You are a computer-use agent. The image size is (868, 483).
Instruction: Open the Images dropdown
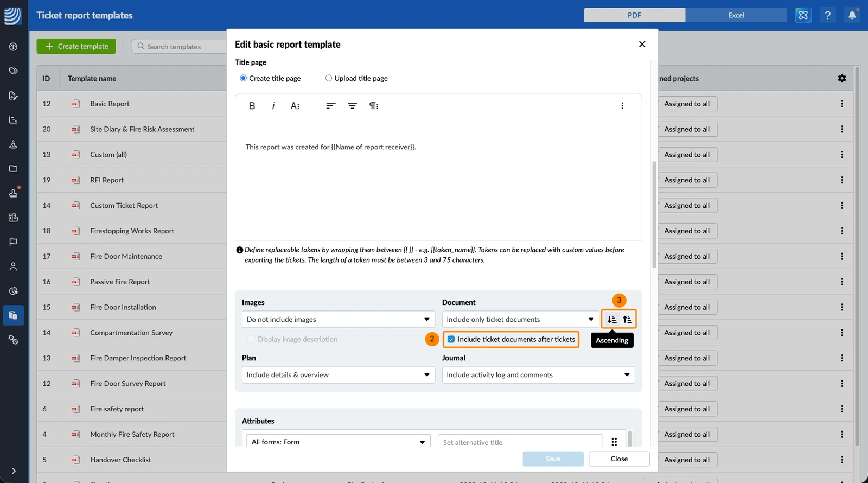pyautogui.click(x=339, y=319)
